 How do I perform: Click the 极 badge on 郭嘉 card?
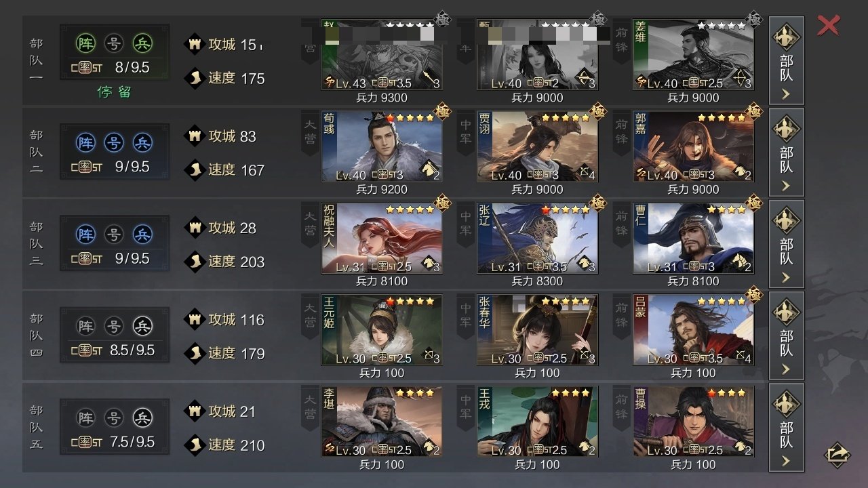coord(753,110)
